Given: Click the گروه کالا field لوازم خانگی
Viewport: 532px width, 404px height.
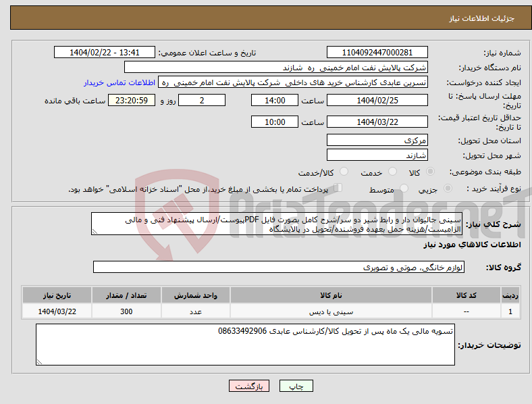Looking at the screenshot, I should [x=279, y=267].
